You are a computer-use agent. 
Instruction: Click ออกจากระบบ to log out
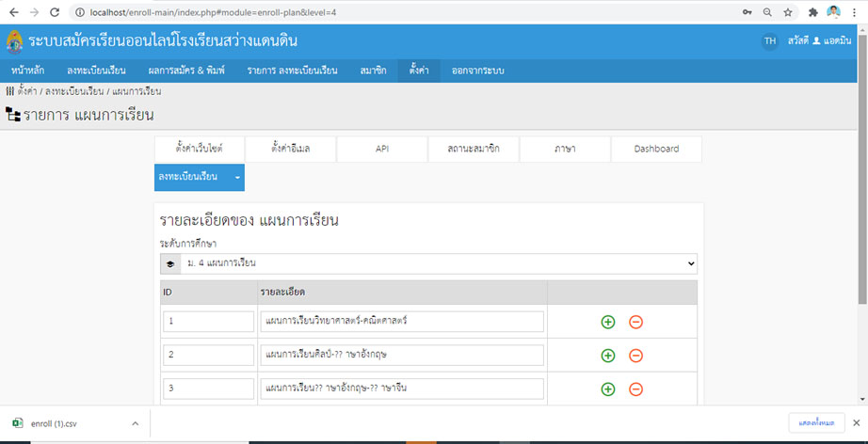(477, 71)
